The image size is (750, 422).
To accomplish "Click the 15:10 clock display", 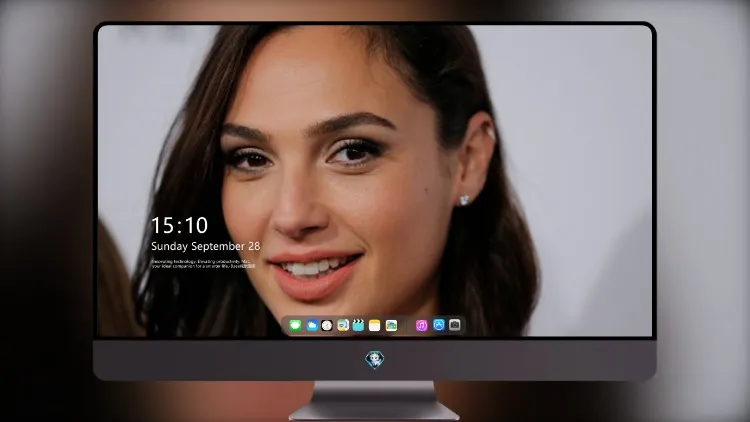I will [x=179, y=225].
